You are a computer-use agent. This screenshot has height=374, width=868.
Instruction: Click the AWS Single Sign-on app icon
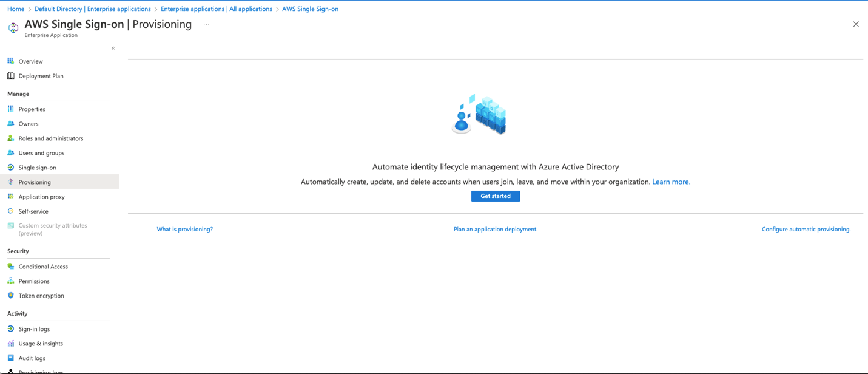[x=13, y=28]
